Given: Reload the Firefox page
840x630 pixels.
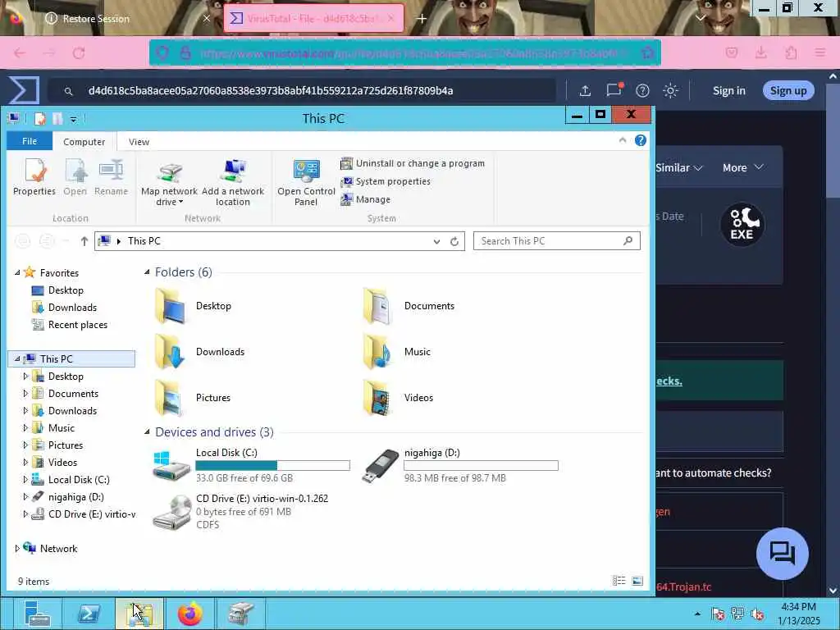Looking at the screenshot, I should pos(79,53).
